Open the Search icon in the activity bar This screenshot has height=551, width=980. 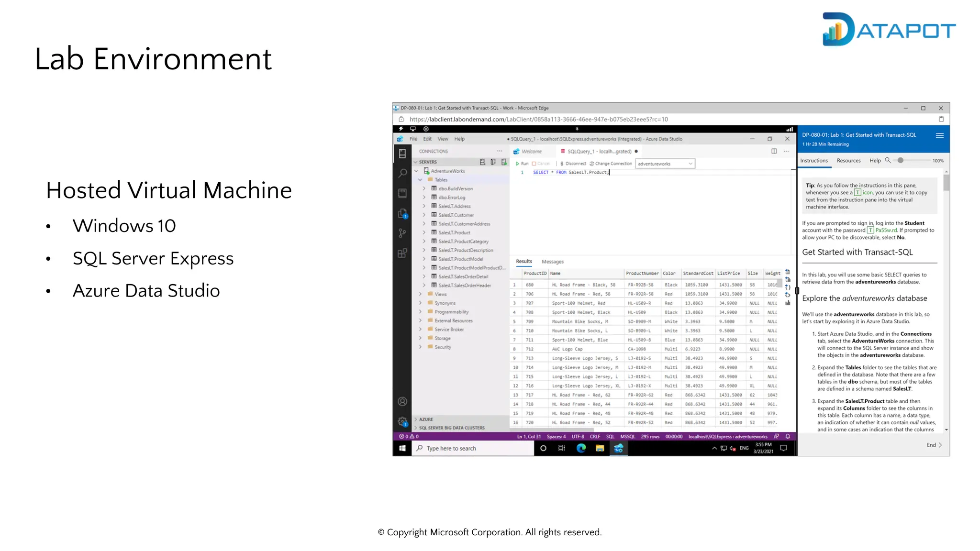402,173
